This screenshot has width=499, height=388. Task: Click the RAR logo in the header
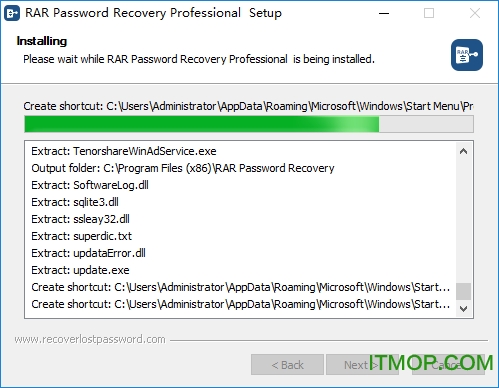tap(467, 55)
